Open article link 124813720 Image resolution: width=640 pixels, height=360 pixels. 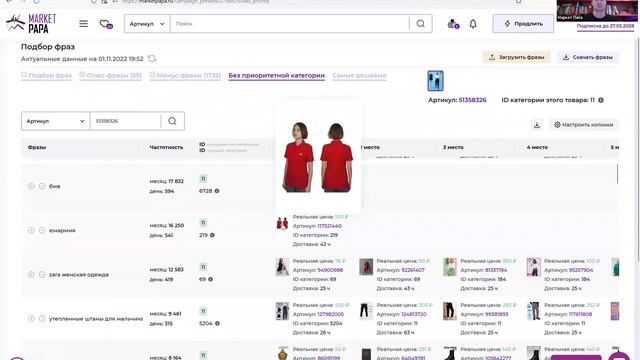pos(413,314)
